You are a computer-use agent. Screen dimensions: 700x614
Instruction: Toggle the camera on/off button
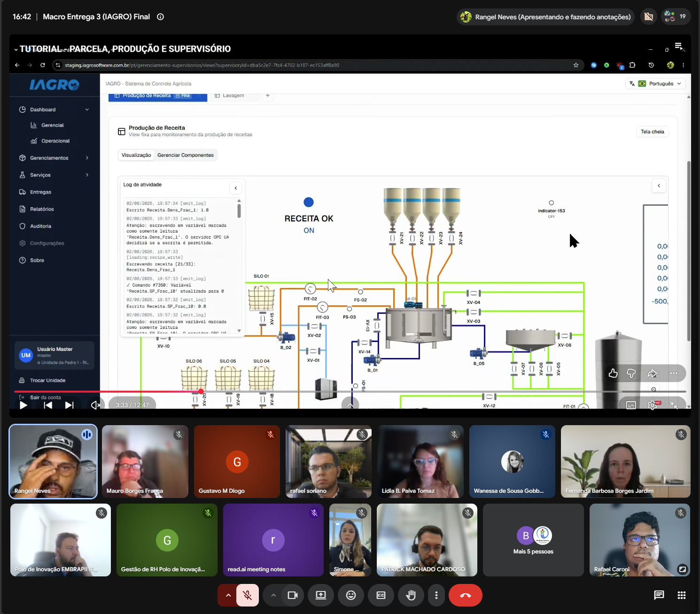[x=293, y=595]
